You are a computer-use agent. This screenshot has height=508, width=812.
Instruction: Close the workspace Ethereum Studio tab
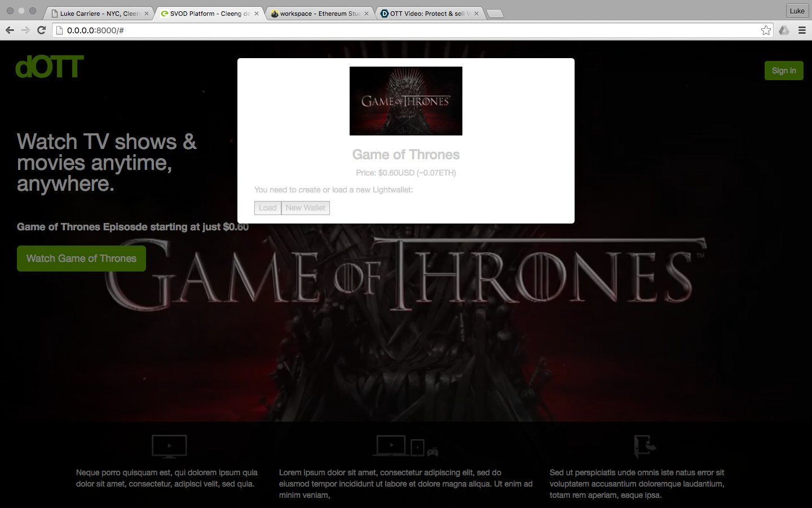point(367,14)
